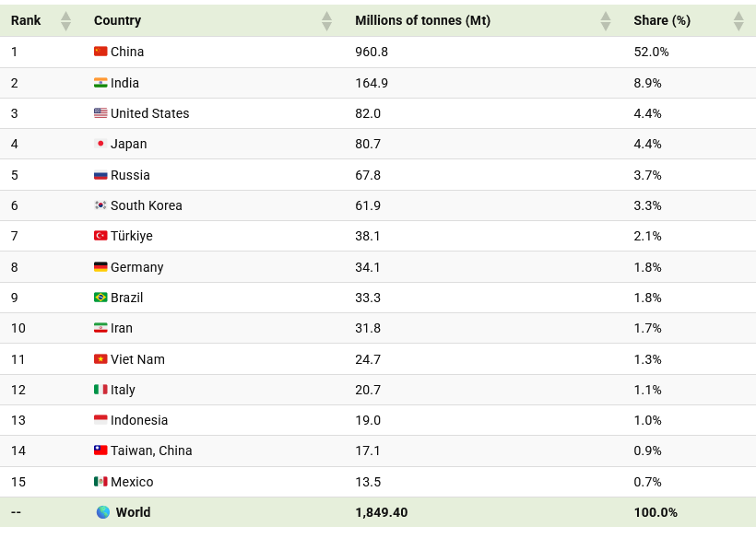Image resolution: width=756 pixels, height=550 pixels.
Task: Click the Taiwan, China flag icon
Action: tap(100, 451)
